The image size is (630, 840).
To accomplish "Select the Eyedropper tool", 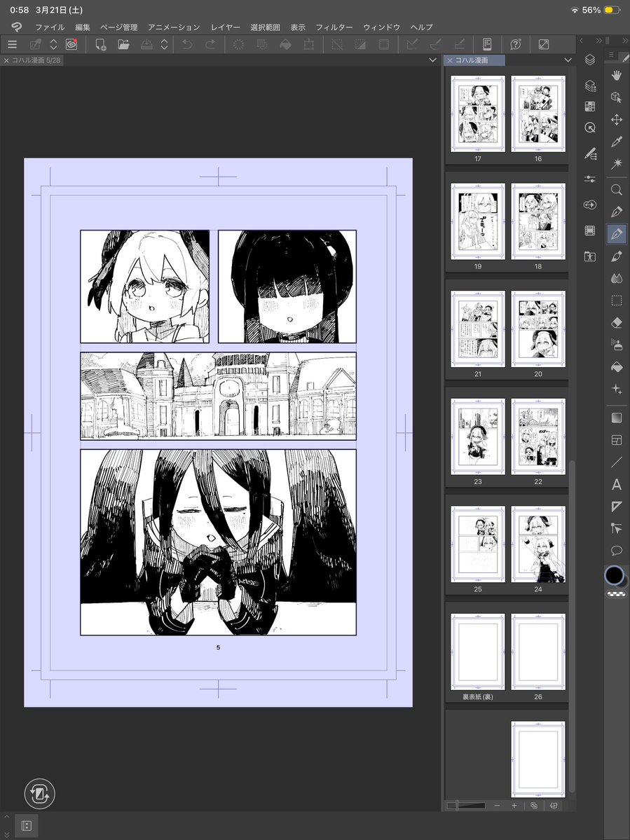I will coord(615,142).
